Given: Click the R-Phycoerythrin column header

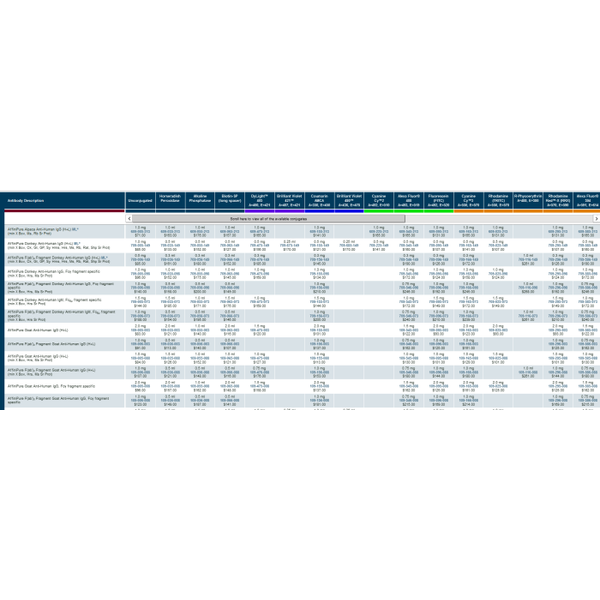Looking at the screenshot, I should pos(528,201).
